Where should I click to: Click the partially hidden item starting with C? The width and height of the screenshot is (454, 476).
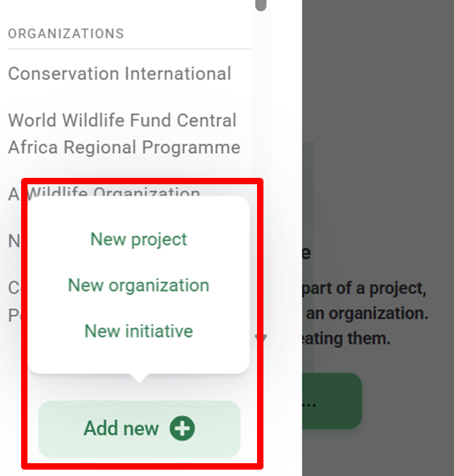tap(14, 288)
